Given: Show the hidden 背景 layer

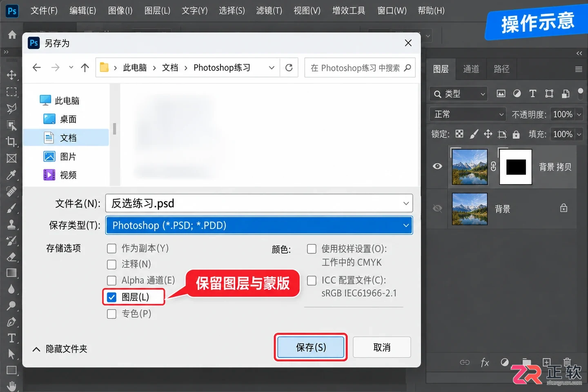Looking at the screenshot, I should pyautogui.click(x=437, y=209).
